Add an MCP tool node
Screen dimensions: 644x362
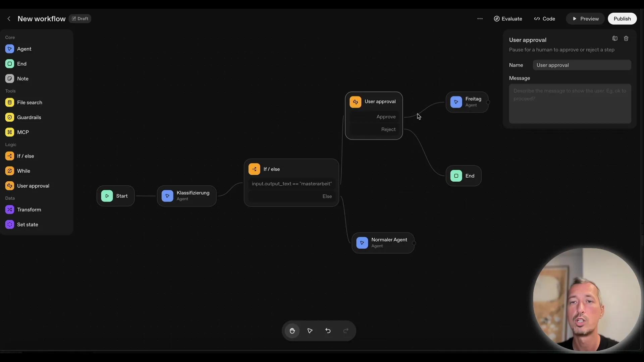pos(22,132)
